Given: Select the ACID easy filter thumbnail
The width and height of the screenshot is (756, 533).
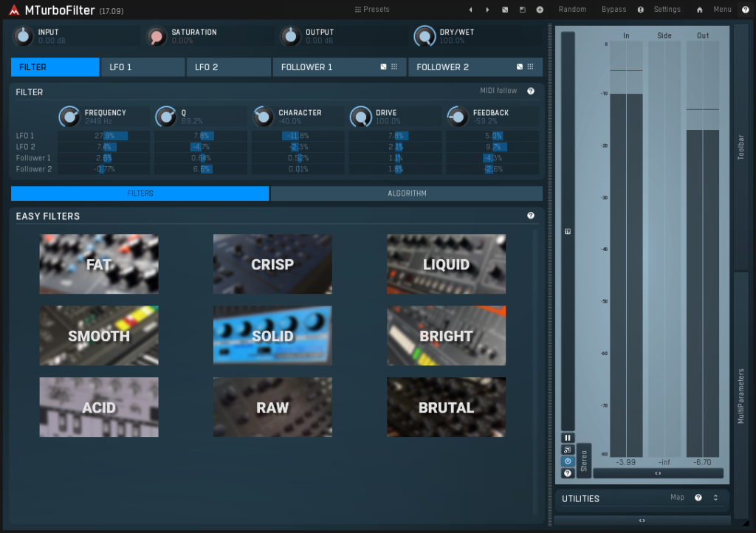Looking at the screenshot, I should (x=99, y=408).
